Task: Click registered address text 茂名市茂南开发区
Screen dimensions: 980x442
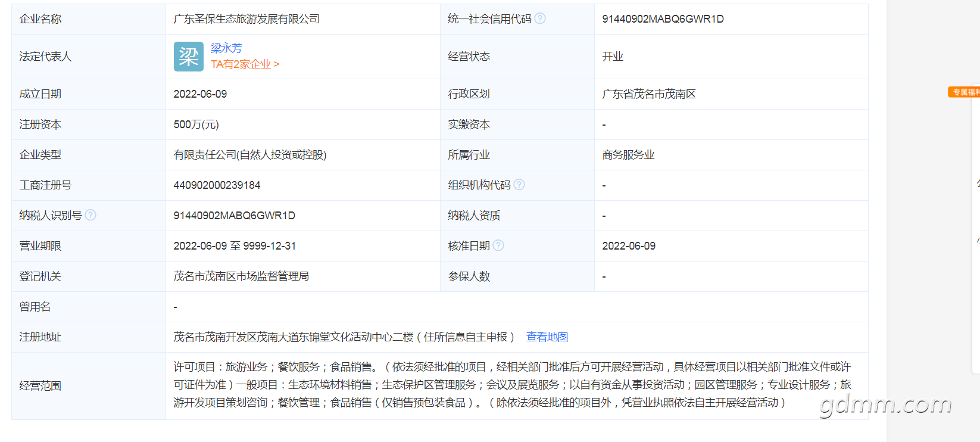Action: tap(343, 337)
